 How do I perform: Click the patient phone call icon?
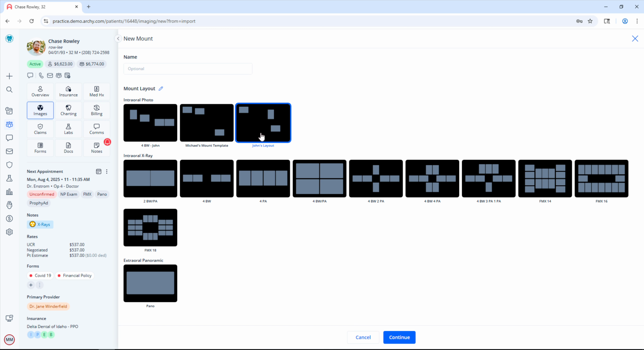41,76
